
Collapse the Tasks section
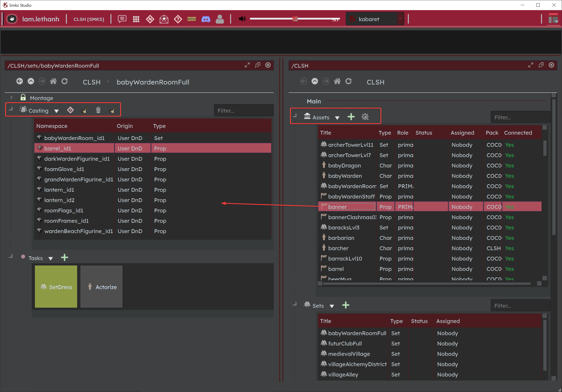[x=11, y=256]
